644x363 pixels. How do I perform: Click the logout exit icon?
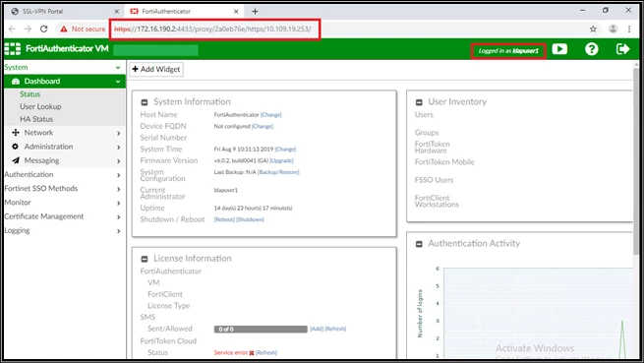(622, 49)
